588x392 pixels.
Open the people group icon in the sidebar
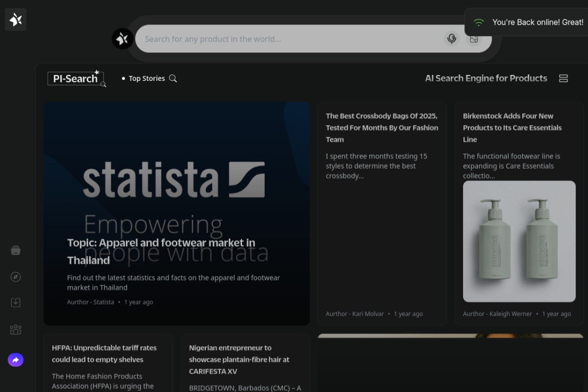pos(16,330)
